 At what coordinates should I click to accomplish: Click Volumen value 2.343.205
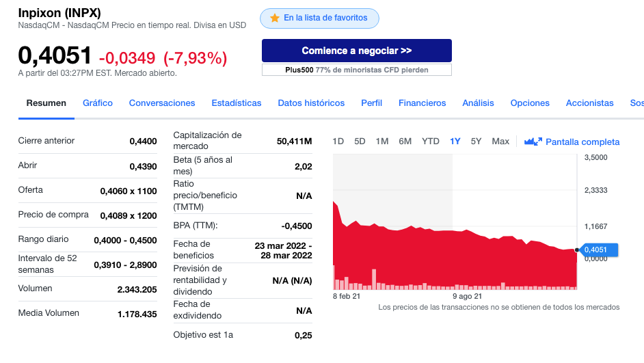click(x=137, y=289)
